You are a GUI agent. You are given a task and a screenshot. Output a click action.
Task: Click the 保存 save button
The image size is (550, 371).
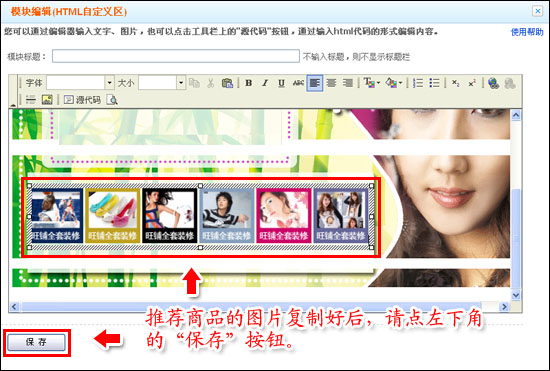coord(36,342)
